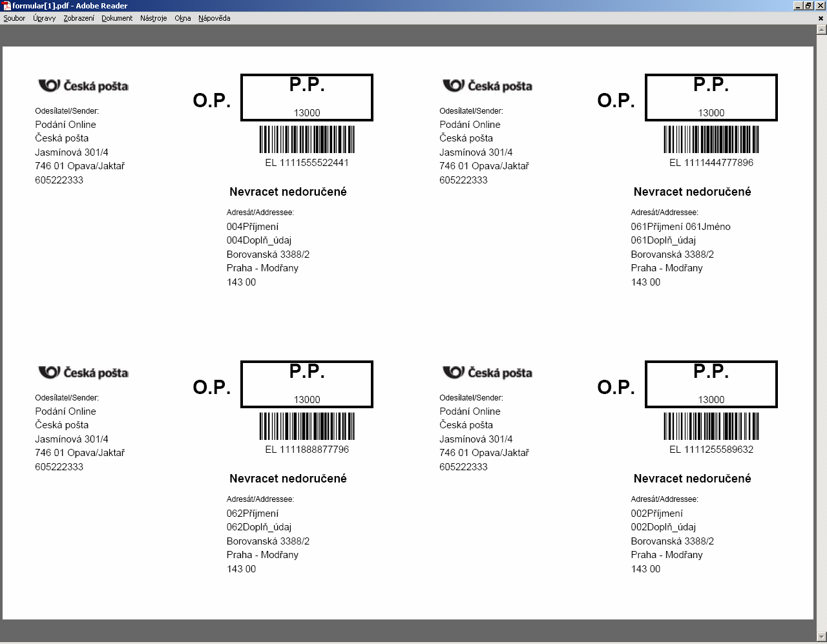Open the Soubor menu
Screen dimensions: 827x644
pos(14,18)
